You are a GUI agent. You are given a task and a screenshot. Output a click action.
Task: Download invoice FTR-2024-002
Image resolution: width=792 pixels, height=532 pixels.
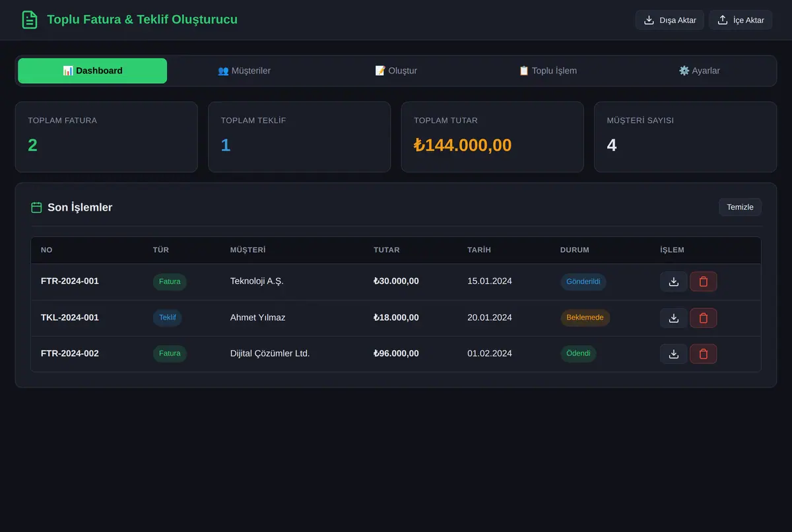click(674, 354)
